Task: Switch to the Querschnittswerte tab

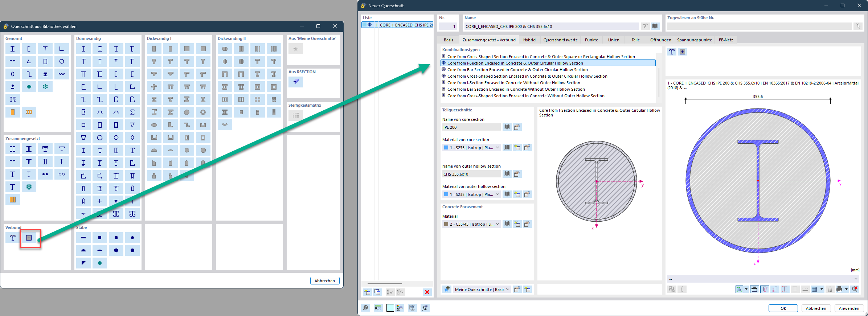Action: pos(560,40)
